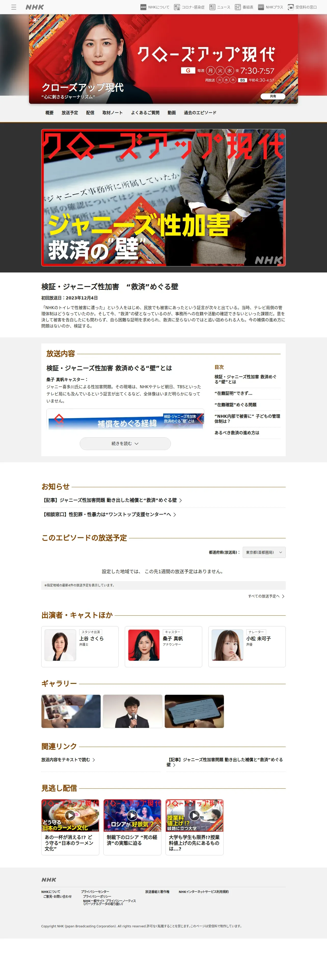Click the 共有 share button

pyautogui.click(x=273, y=96)
